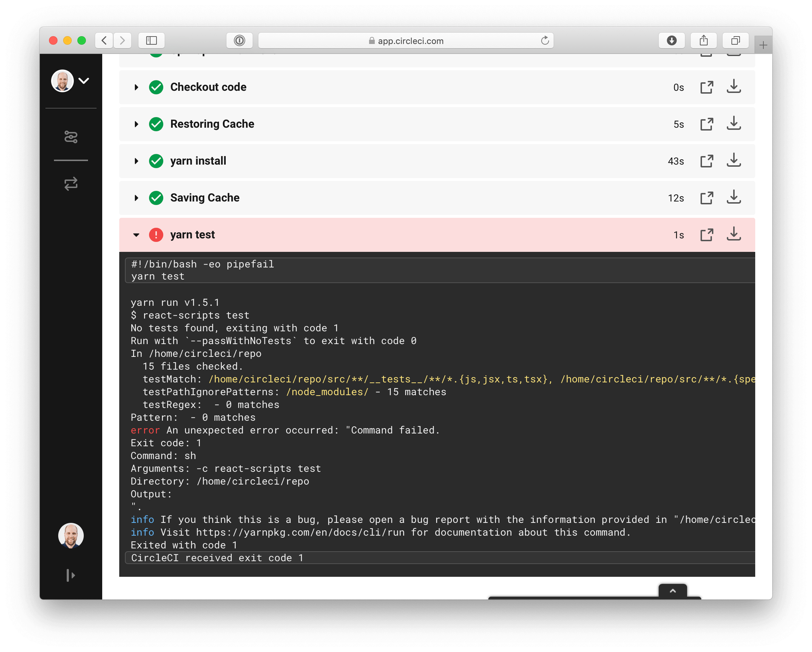Open yarn test output in new tab

click(707, 235)
